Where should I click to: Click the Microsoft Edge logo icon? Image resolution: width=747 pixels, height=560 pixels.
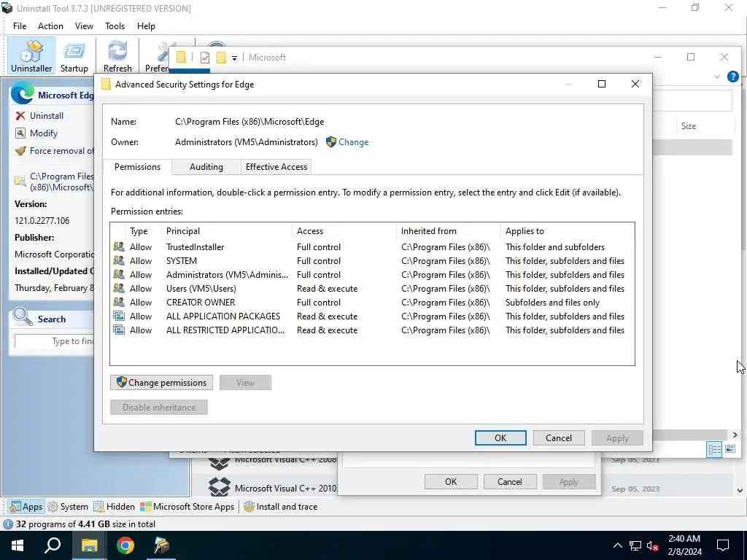click(23, 93)
